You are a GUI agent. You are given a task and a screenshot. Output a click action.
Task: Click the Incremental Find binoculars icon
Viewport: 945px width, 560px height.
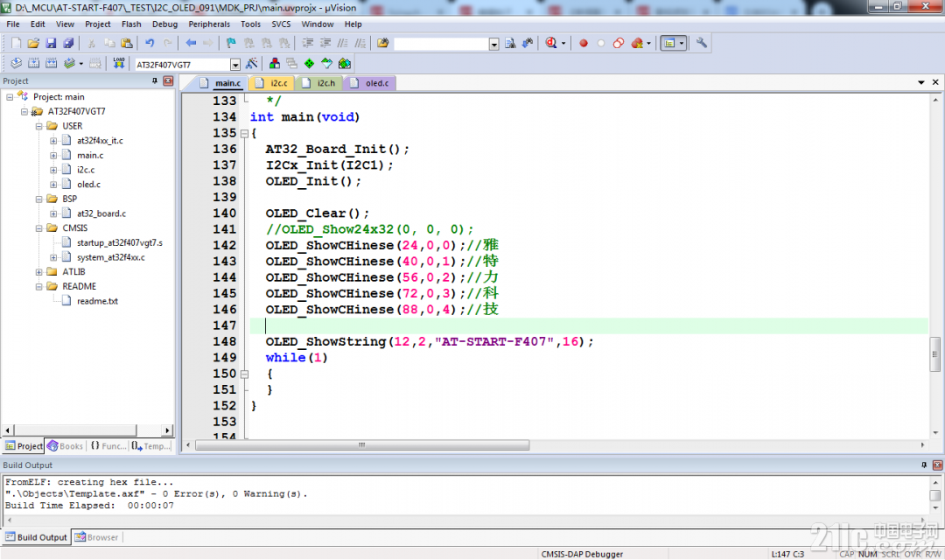pyautogui.click(x=528, y=44)
